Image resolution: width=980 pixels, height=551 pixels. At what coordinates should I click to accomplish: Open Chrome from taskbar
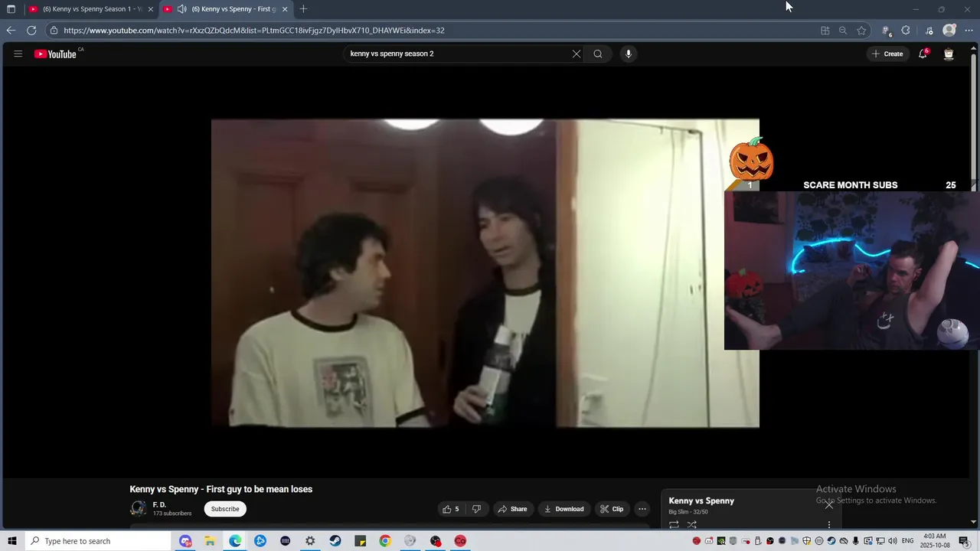pos(385,541)
